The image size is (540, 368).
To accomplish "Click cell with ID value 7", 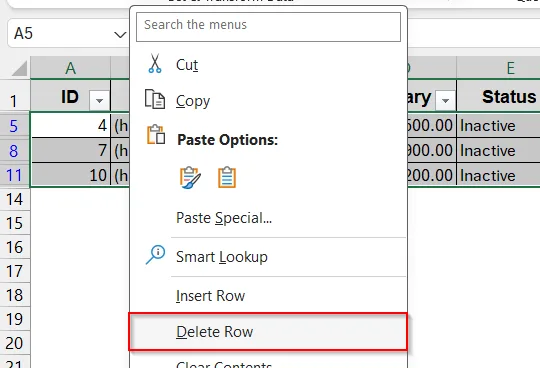I will 71,150.
